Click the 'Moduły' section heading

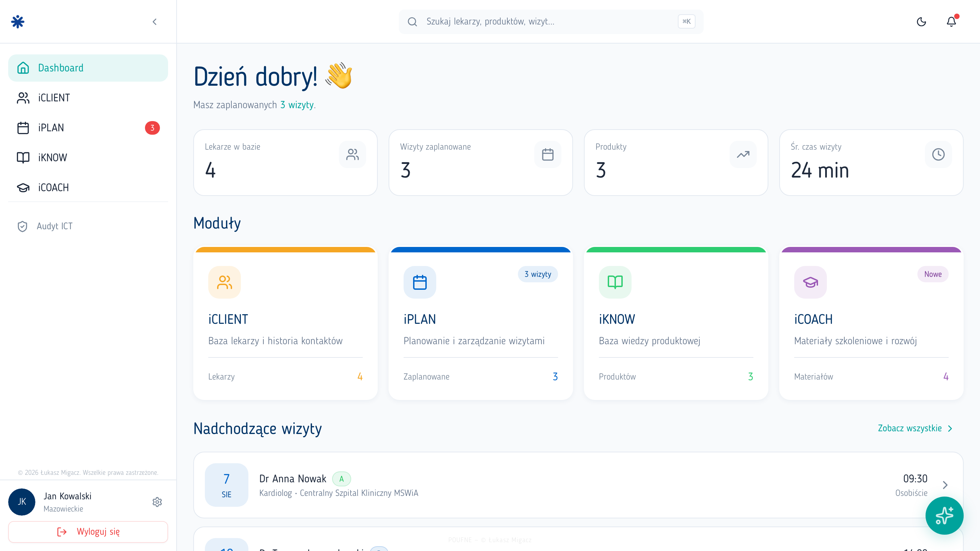click(217, 223)
